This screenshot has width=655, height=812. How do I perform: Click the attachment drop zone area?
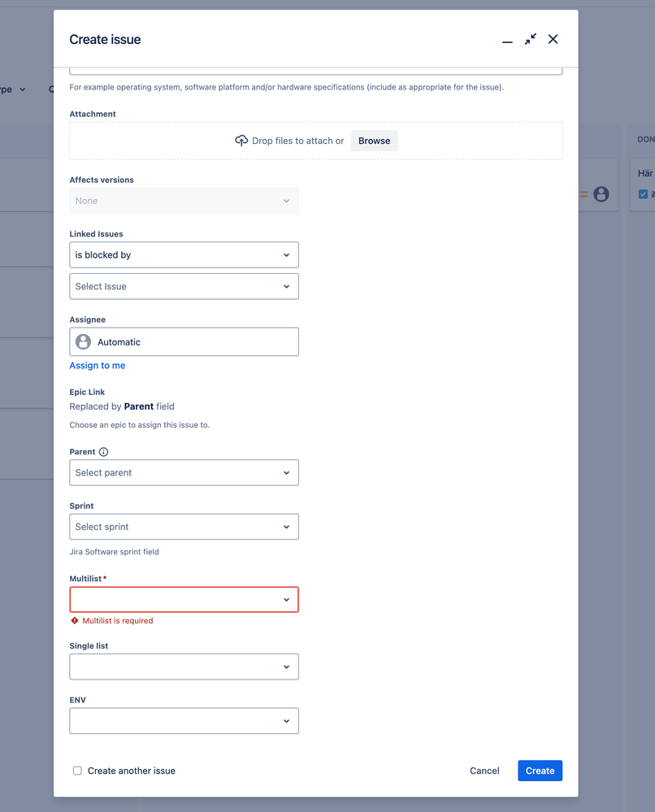(316, 141)
